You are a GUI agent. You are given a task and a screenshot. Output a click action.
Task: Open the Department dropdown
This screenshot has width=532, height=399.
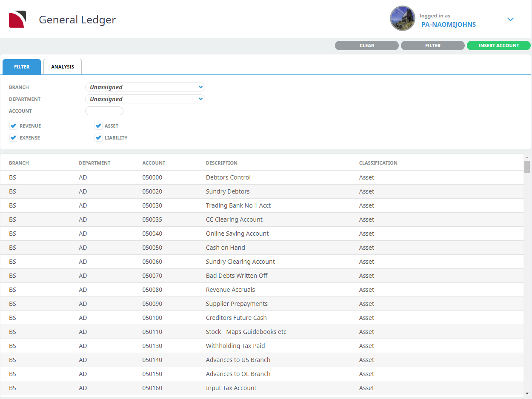pyautogui.click(x=145, y=99)
